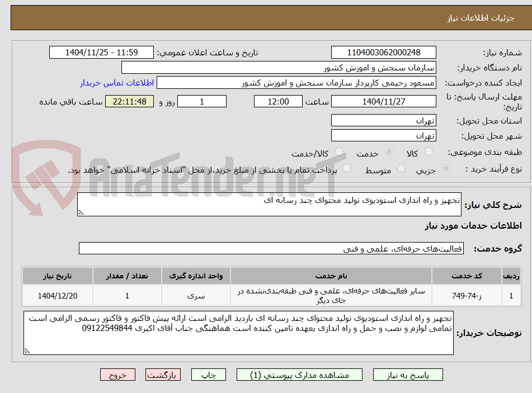The width and height of the screenshot is (532, 393).
Task: Click the شماره نیاز number field
Action: tap(383, 53)
